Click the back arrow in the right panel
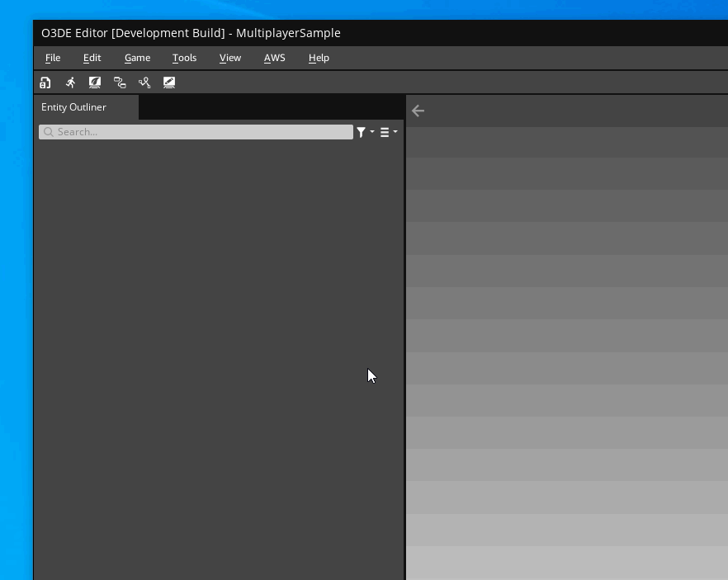The height and width of the screenshot is (580, 728). pos(418,110)
